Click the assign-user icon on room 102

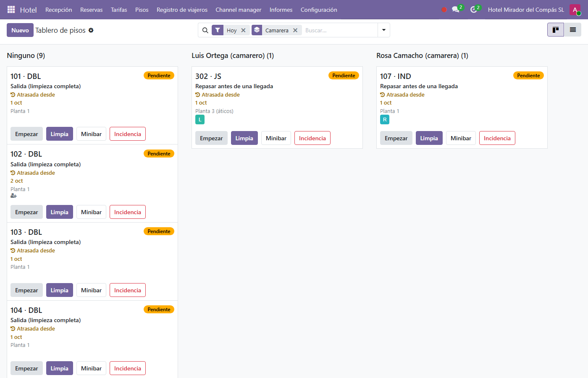pyautogui.click(x=13, y=196)
